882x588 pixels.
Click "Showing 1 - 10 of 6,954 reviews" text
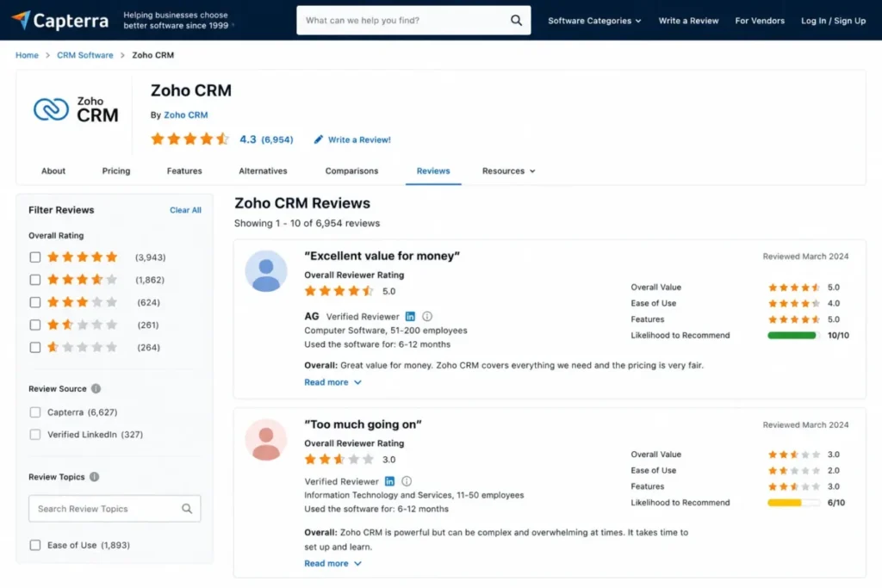pos(307,223)
